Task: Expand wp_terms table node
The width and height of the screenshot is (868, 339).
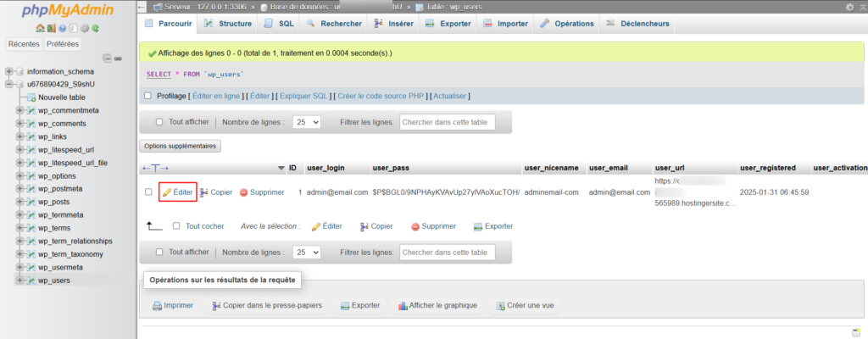Action: pyautogui.click(x=20, y=228)
